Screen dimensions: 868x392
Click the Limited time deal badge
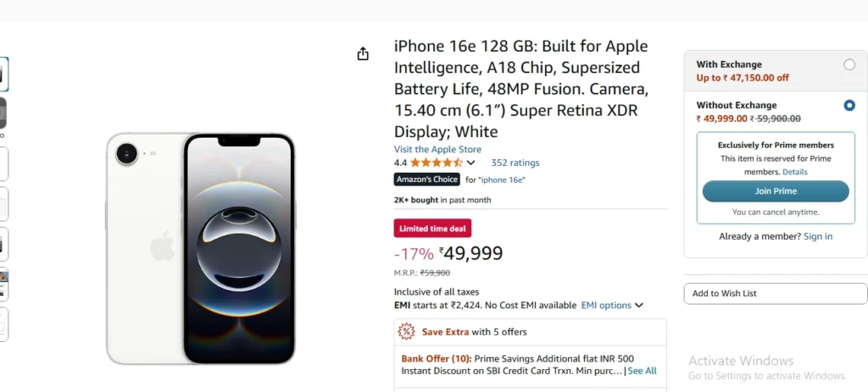pos(432,229)
